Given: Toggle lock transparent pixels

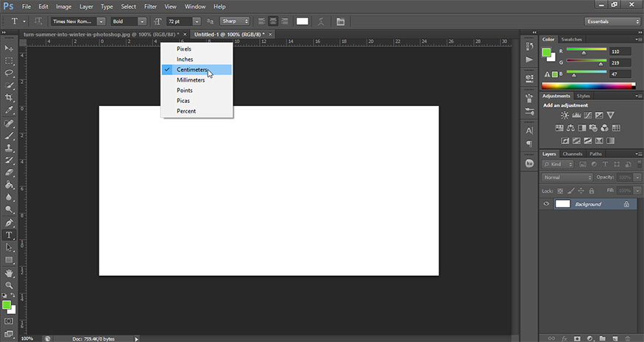Looking at the screenshot, I should [560, 191].
